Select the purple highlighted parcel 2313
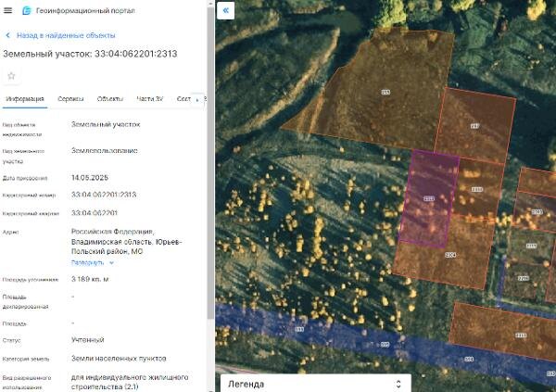Screen dimensions: 556x392 tap(429, 198)
